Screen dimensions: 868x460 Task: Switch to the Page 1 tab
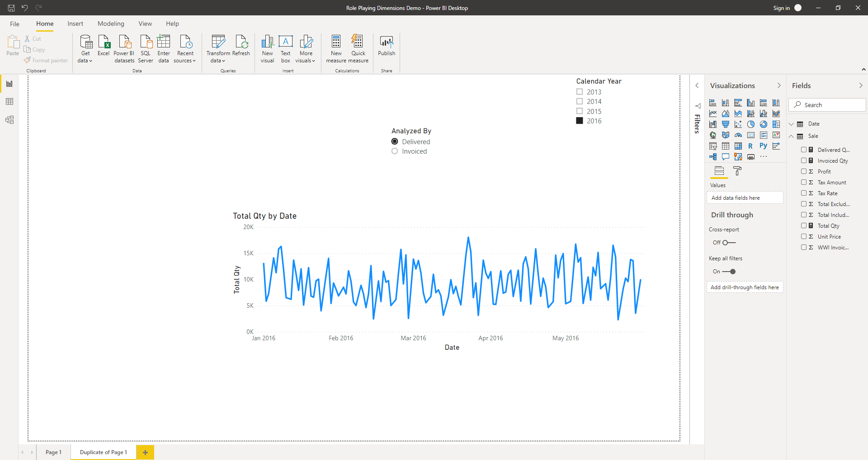(53, 452)
